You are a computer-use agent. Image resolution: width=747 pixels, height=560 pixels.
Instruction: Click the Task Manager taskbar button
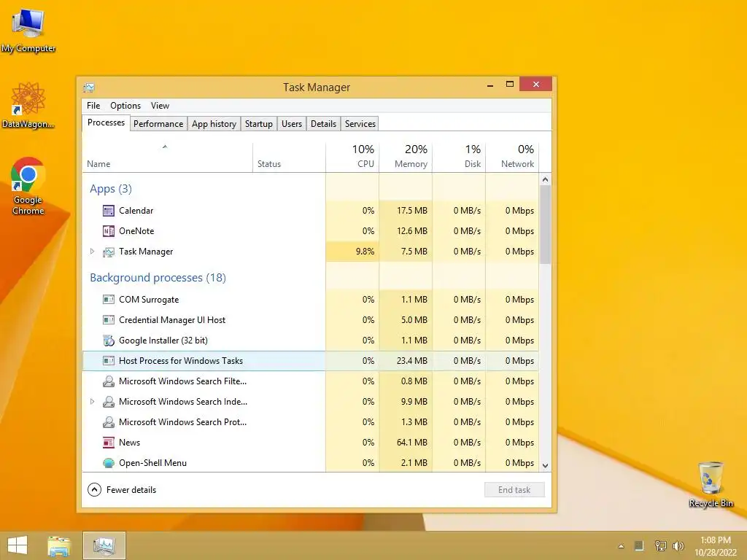(104, 545)
